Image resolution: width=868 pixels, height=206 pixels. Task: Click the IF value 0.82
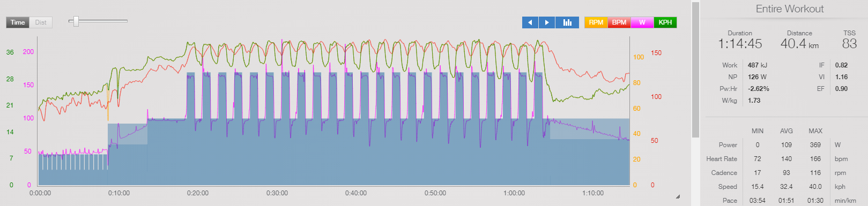(x=841, y=65)
